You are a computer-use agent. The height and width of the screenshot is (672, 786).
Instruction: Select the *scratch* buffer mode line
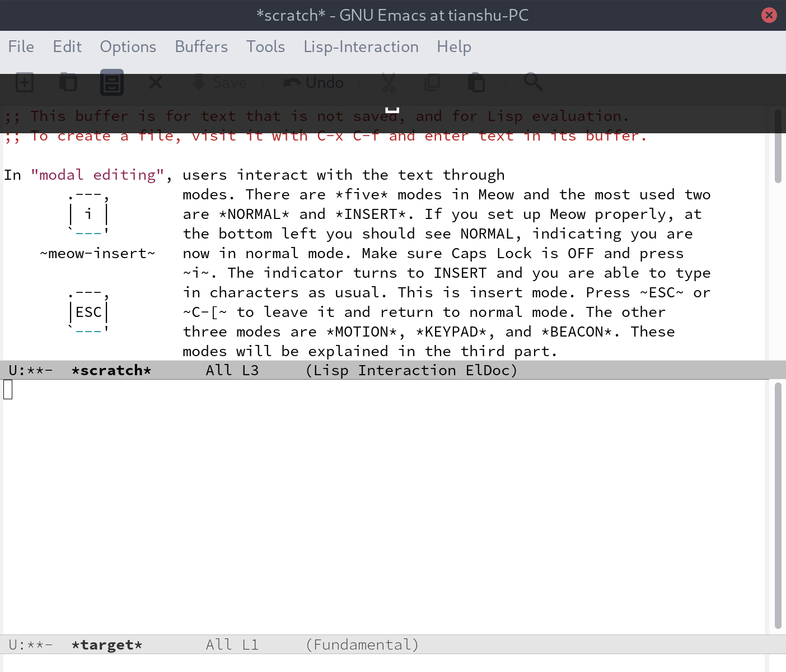[111, 370]
